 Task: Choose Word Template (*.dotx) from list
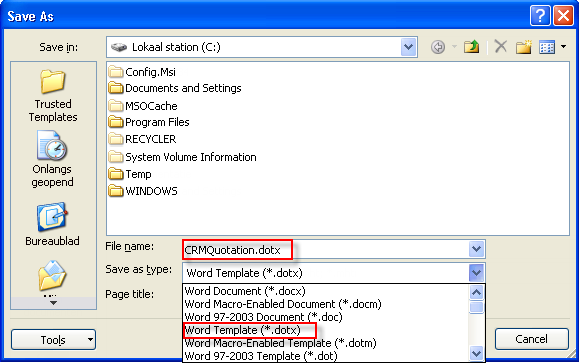tap(243, 330)
